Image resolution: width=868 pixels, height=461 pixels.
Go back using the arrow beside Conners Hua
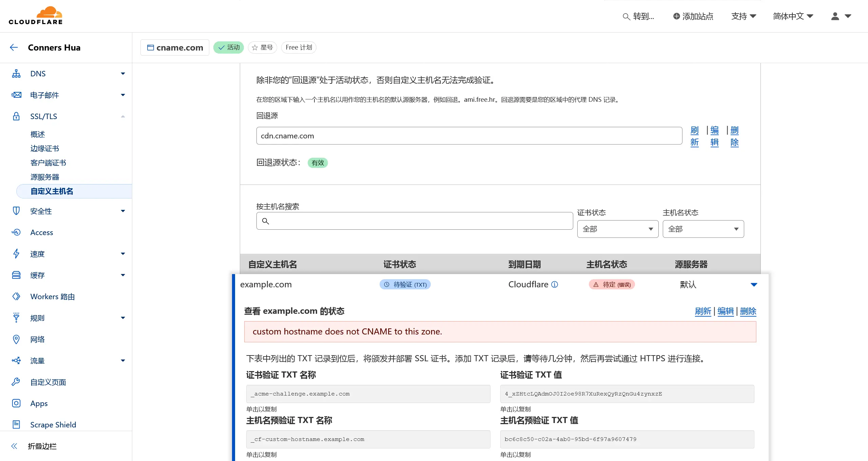coord(14,47)
